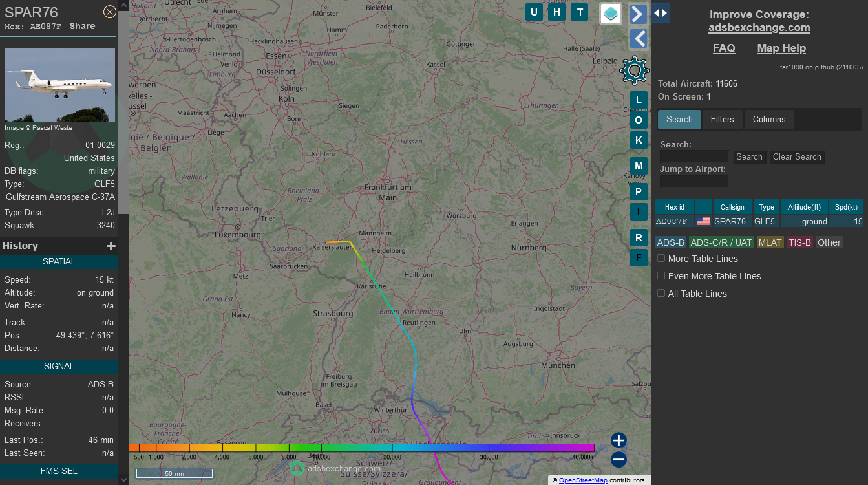
Task: Switch to the Filters tab
Action: click(x=722, y=119)
